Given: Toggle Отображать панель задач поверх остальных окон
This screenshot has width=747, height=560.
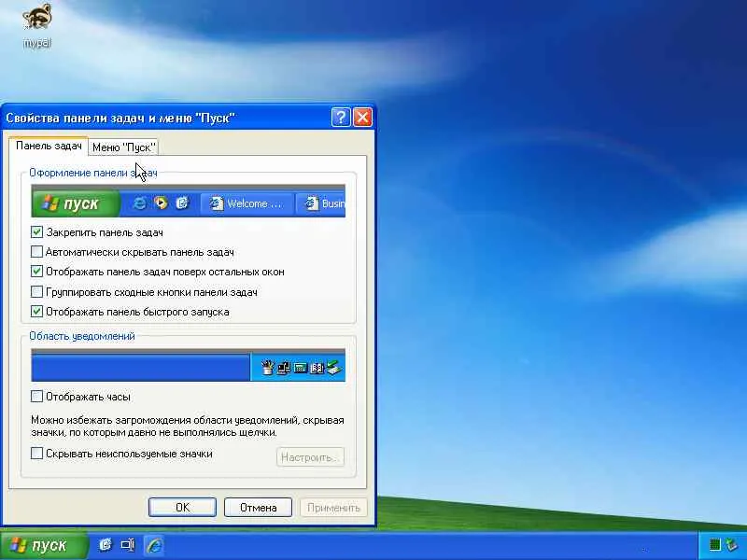Looking at the screenshot, I should (x=158, y=272).
